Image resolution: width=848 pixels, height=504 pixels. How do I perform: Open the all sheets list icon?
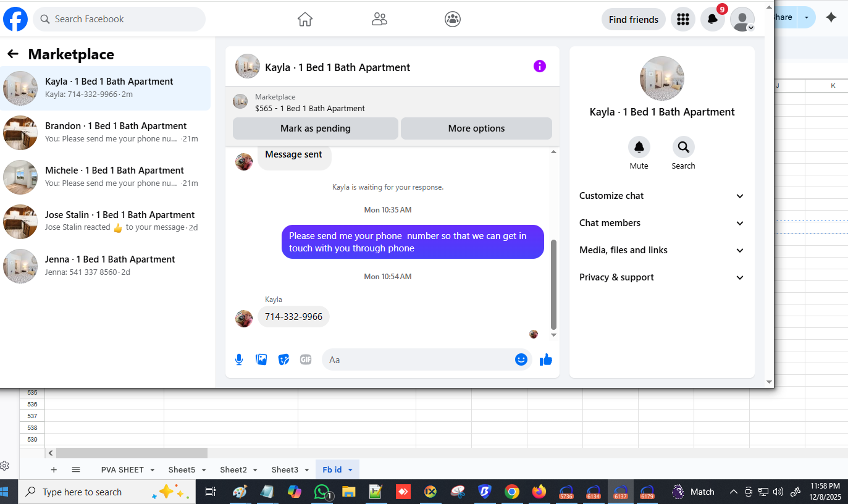click(x=76, y=469)
